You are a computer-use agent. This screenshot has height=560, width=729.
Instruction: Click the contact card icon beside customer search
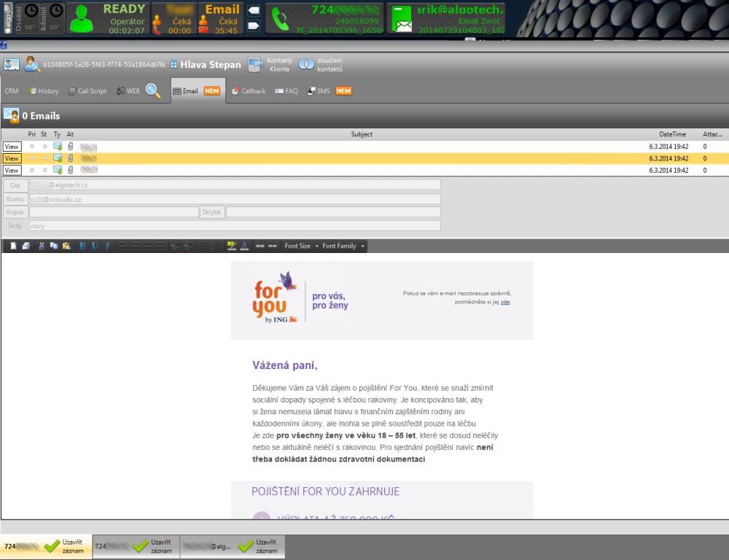click(x=12, y=65)
